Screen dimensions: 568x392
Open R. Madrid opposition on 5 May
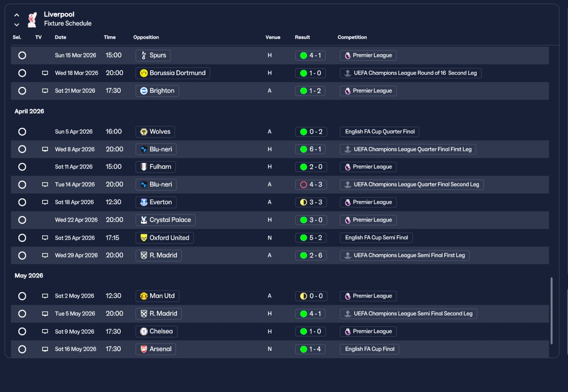pos(158,314)
